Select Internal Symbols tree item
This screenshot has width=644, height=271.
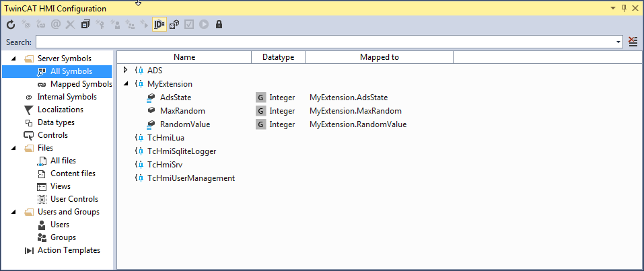tap(67, 97)
